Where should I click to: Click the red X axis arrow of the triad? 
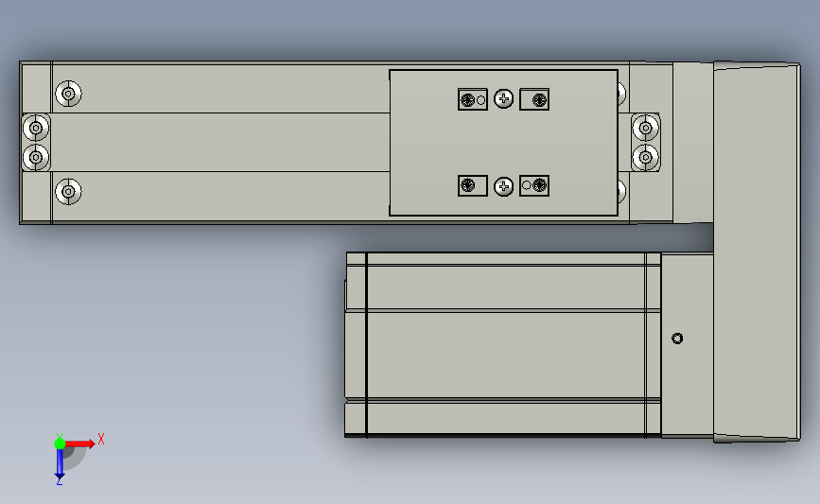pos(79,443)
